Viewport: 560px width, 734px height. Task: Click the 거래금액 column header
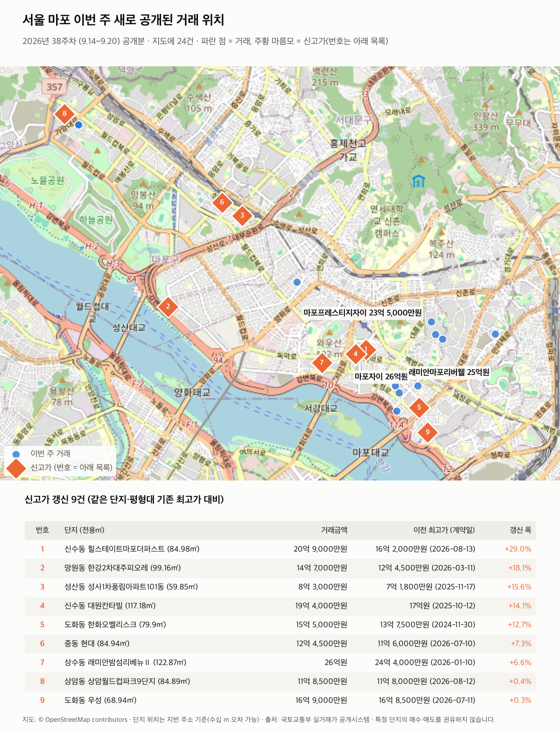point(334,530)
